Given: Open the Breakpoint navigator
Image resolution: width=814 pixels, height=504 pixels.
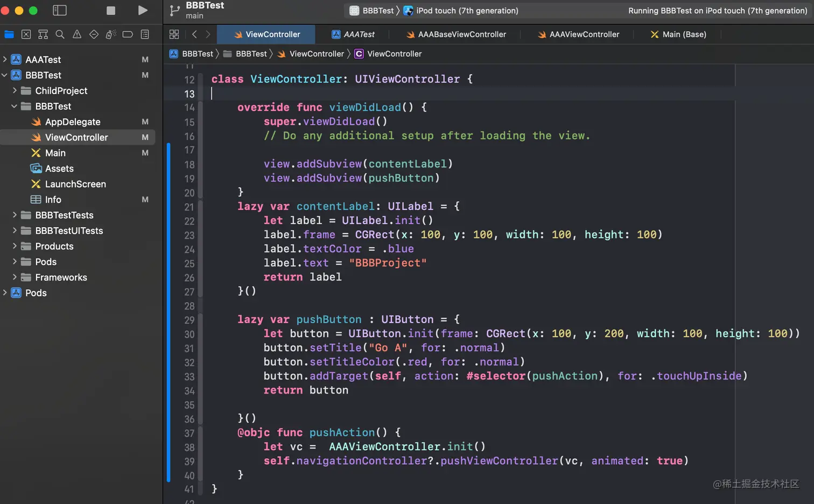Looking at the screenshot, I should click(x=128, y=34).
